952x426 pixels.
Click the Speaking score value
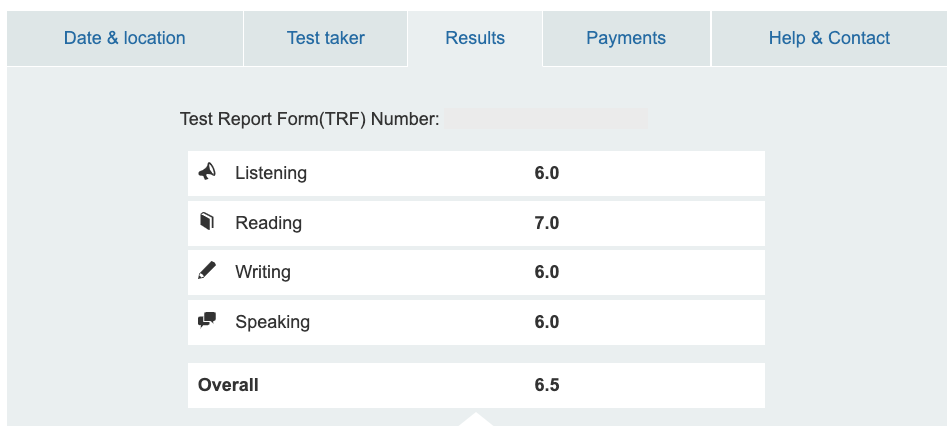546,322
